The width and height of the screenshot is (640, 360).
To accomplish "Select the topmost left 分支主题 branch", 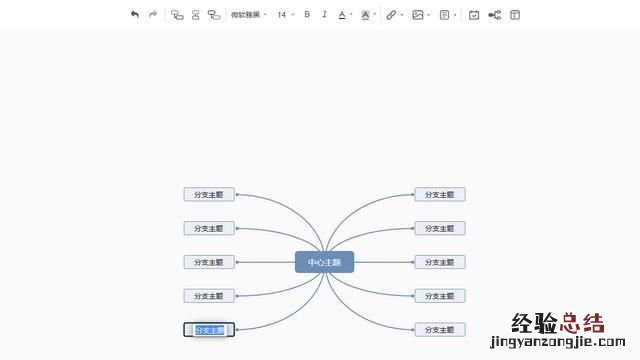I will click(x=209, y=194).
